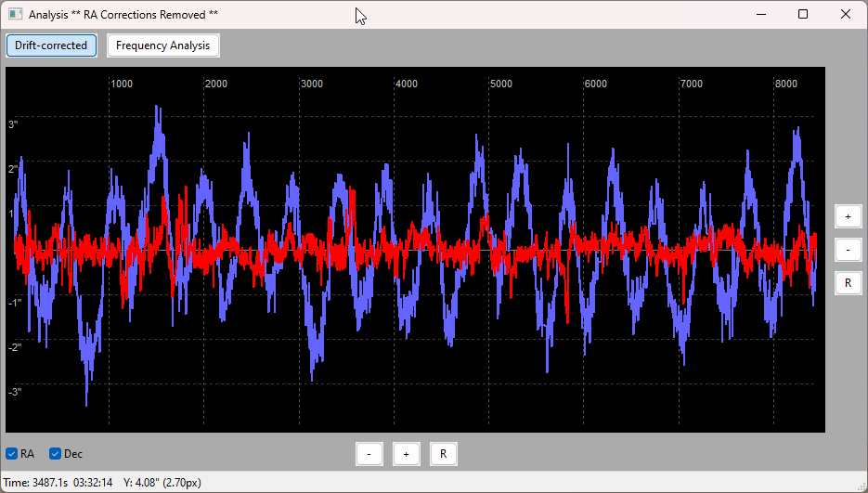This screenshot has height=493, width=868.
Task: Reset vertical scale with right R button
Action: point(849,283)
